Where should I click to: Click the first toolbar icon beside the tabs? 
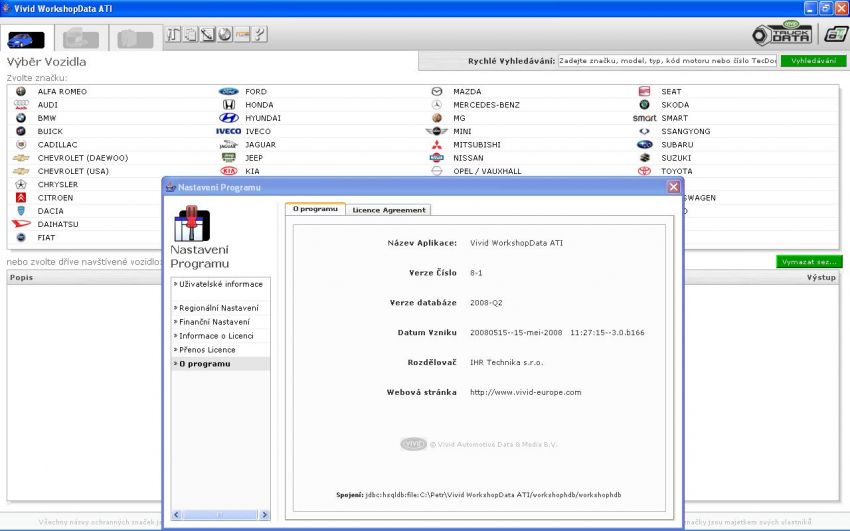(172, 35)
